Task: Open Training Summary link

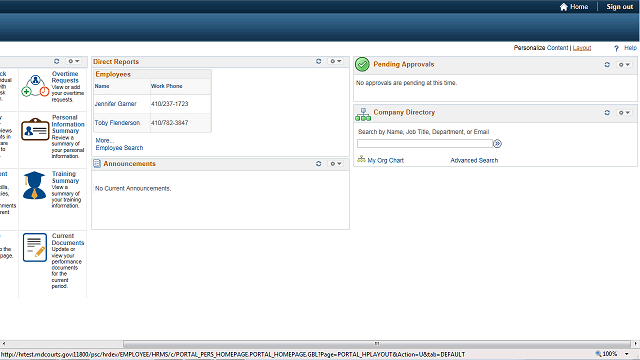Action: (65, 177)
